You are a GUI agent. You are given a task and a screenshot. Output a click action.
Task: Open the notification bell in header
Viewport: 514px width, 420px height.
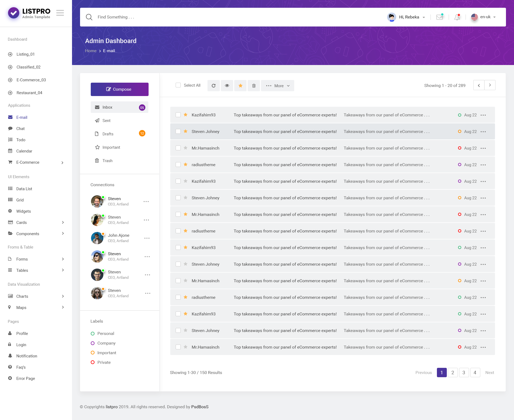457,17
